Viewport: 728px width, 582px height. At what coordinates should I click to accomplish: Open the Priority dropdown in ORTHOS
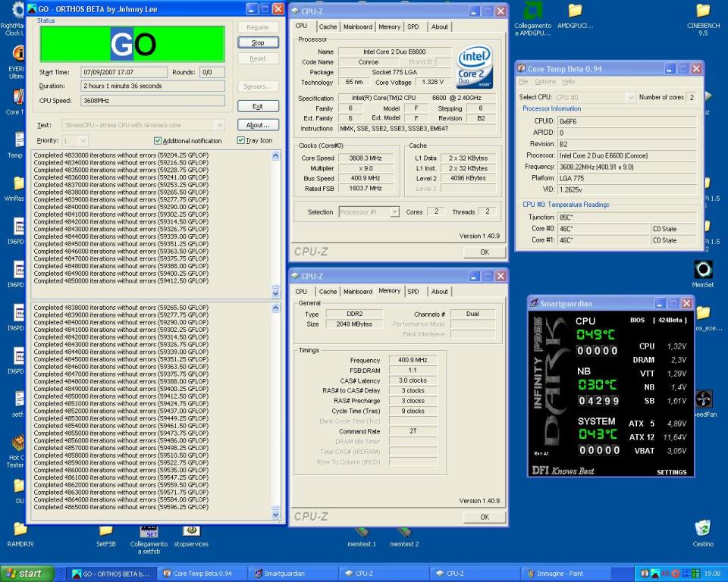click(83, 141)
